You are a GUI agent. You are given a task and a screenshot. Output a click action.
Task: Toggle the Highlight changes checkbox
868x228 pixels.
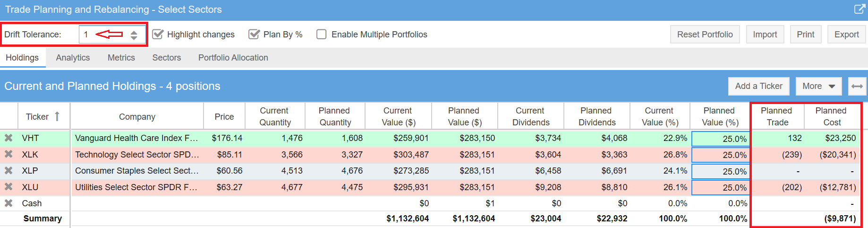(x=158, y=35)
